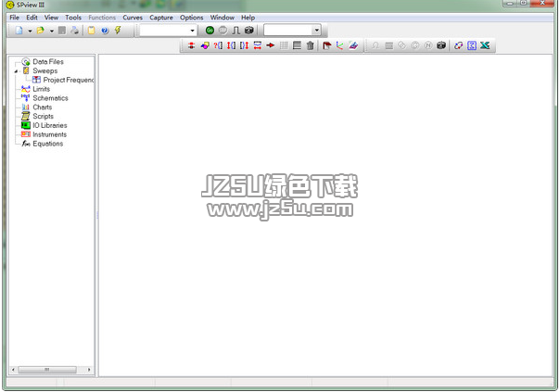Click the horizontal lines list icon
560x392 pixels.
point(297,45)
